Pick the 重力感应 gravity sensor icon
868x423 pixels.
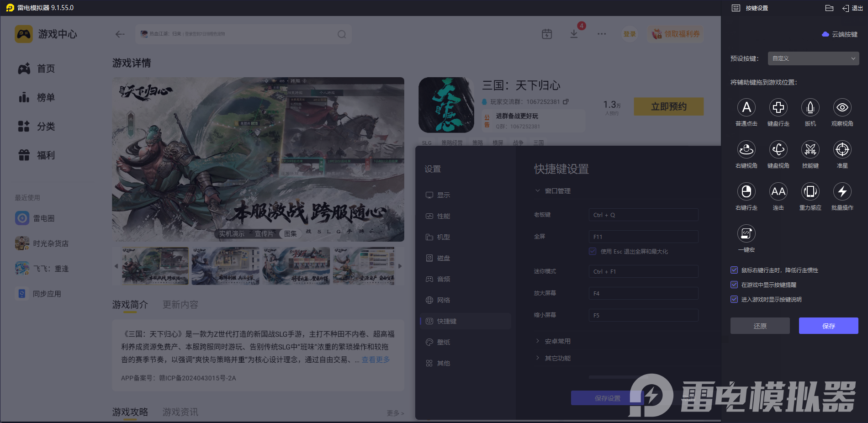pos(810,192)
